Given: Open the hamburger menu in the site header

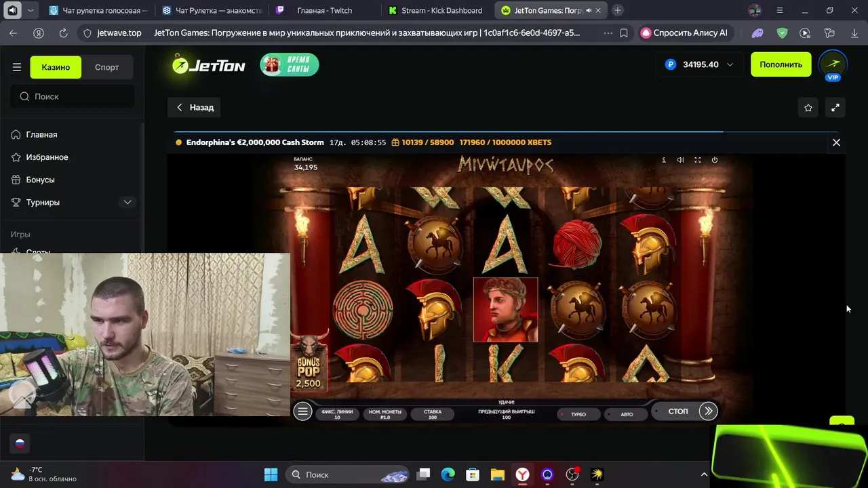Looking at the screenshot, I should pyautogui.click(x=17, y=67).
